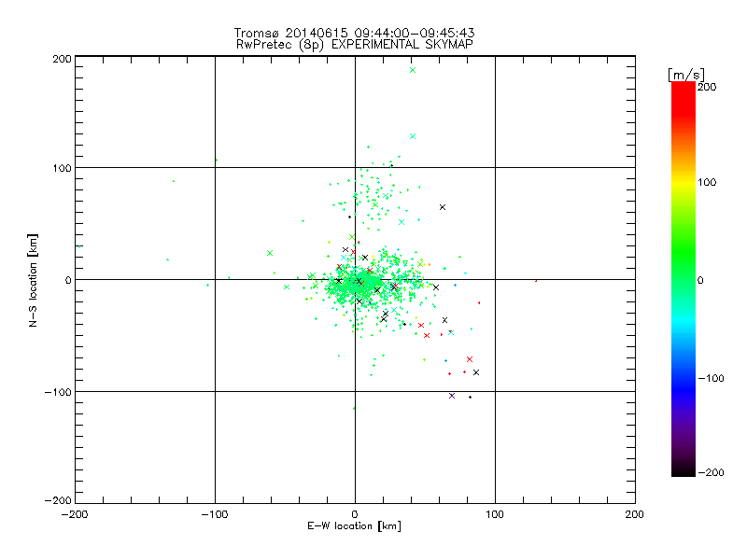Image resolution: width=747 pixels, height=560 pixels.
Task: Select the '[m/s]' unit label above the colorbar
Action: click(685, 75)
